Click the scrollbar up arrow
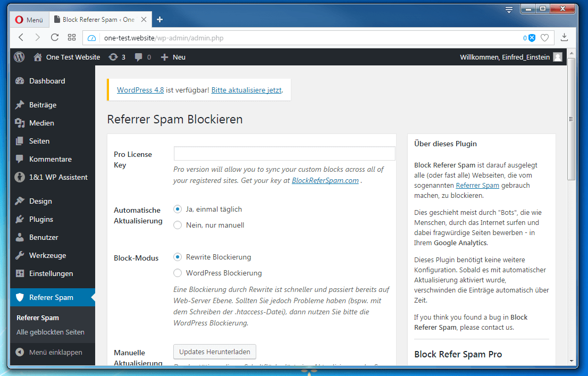588x376 pixels. point(571,54)
